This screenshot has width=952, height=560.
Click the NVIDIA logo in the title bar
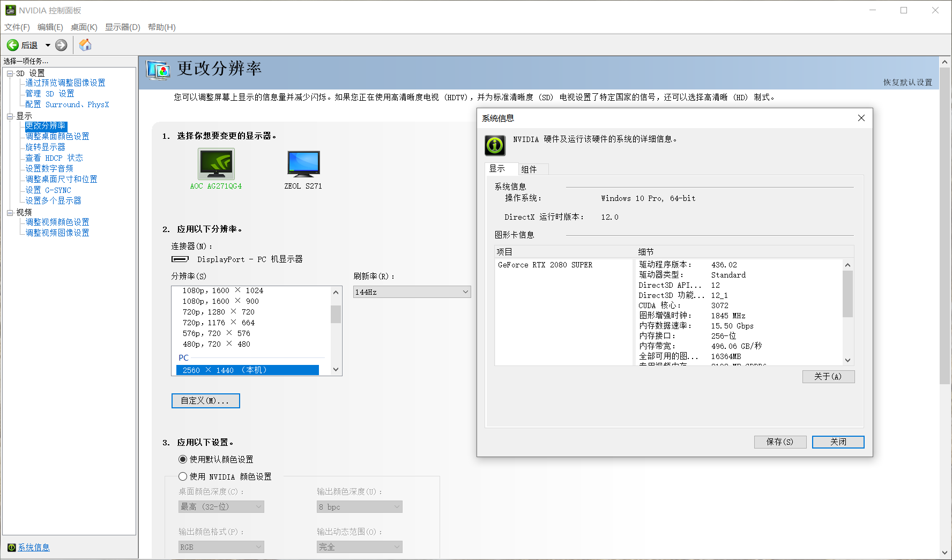click(x=11, y=10)
